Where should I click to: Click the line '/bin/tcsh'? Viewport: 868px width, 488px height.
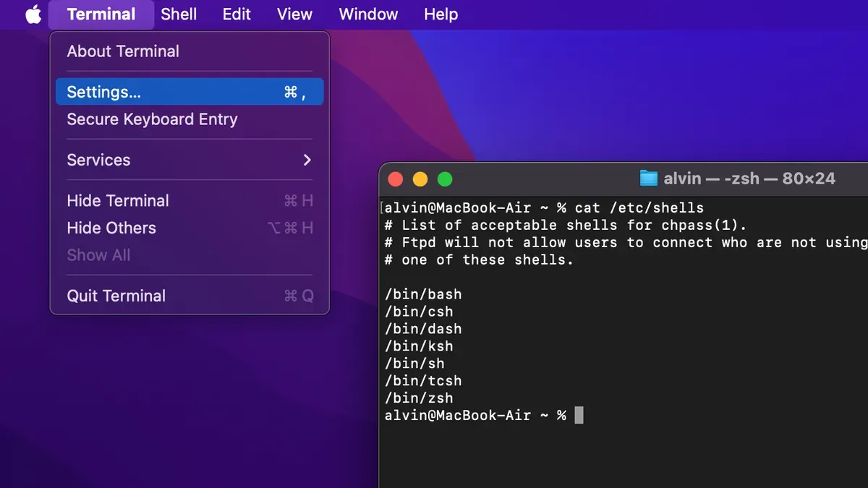423,381
